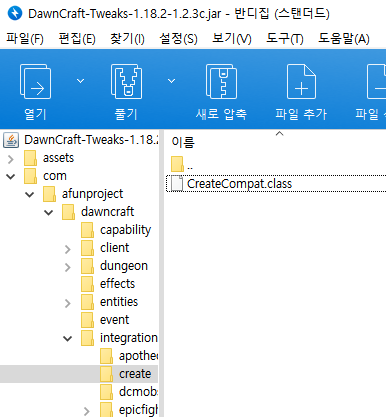
Task: Select the dungeon folder
Action: coord(124,266)
